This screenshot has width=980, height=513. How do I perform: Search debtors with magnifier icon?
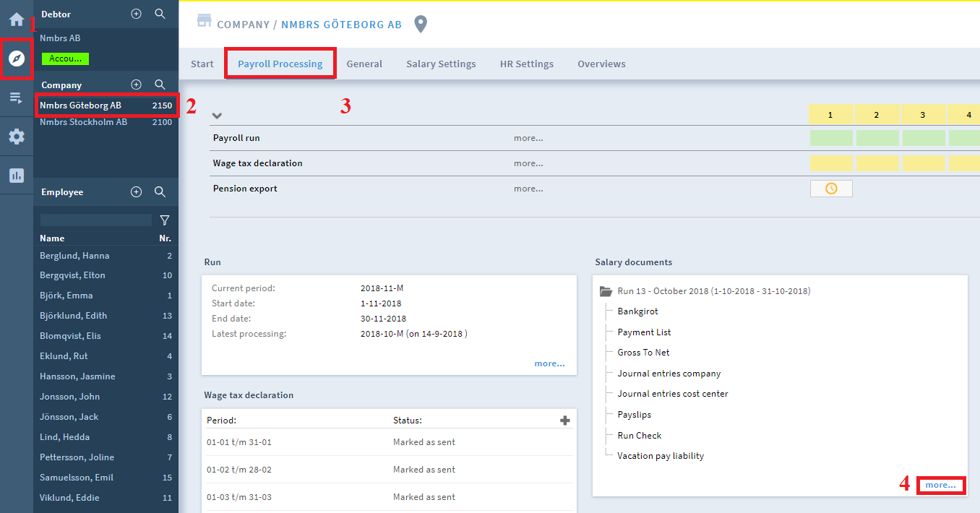(x=160, y=14)
